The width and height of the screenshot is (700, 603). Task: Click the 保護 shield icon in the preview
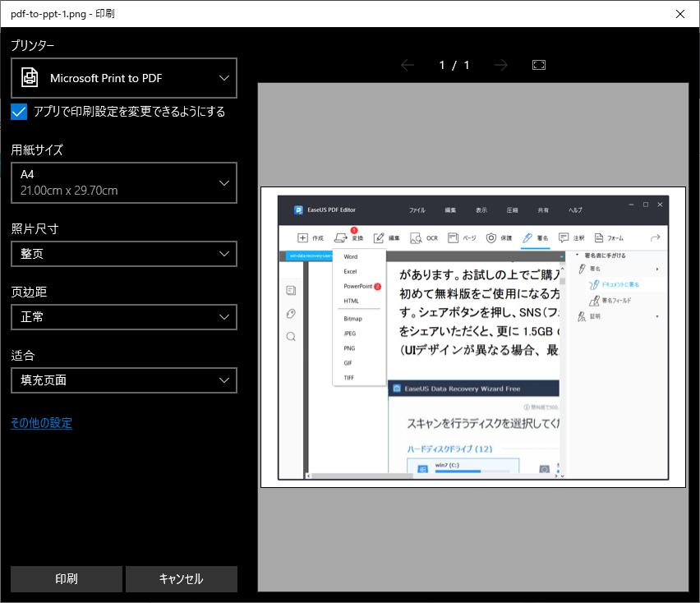490,238
